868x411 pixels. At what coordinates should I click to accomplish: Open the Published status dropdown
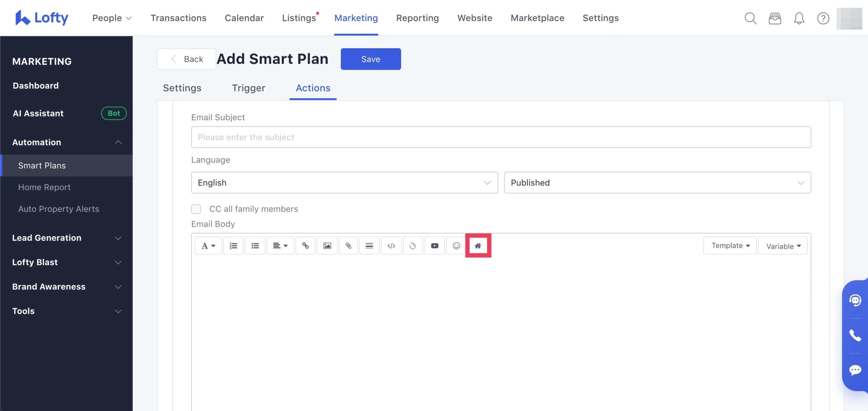tap(657, 183)
